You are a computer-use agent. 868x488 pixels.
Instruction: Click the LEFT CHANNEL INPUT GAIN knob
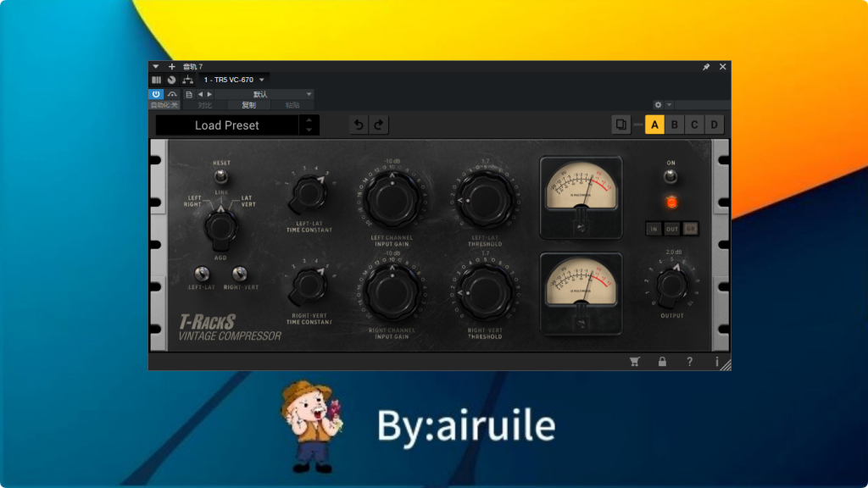click(x=392, y=200)
